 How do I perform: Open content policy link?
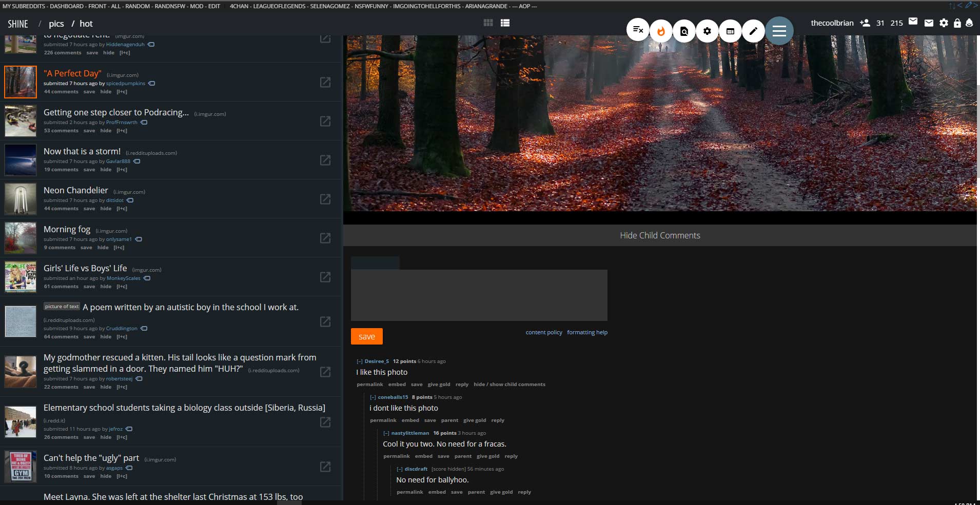pos(544,332)
